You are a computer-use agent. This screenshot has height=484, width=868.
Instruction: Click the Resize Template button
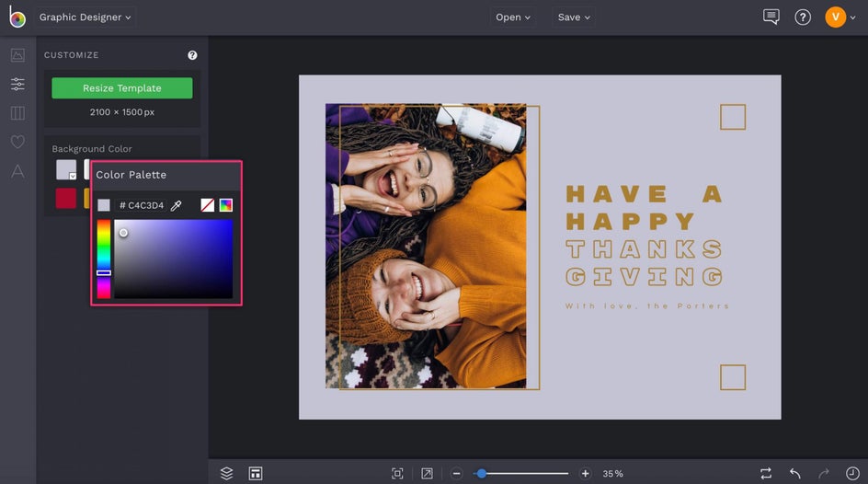tap(122, 88)
